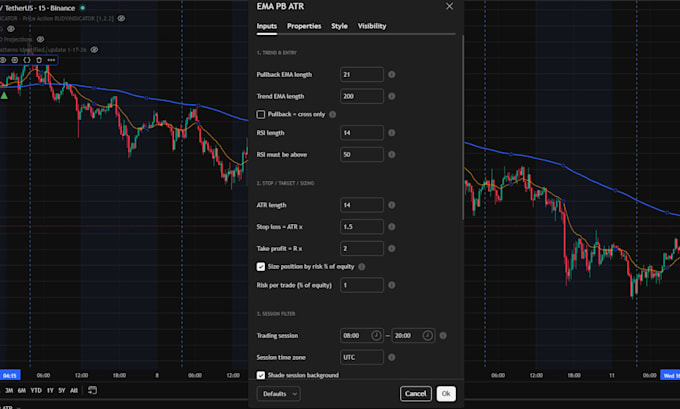Click the ATR length input field
The height and width of the screenshot is (409, 680).
click(x=362, y=205)
